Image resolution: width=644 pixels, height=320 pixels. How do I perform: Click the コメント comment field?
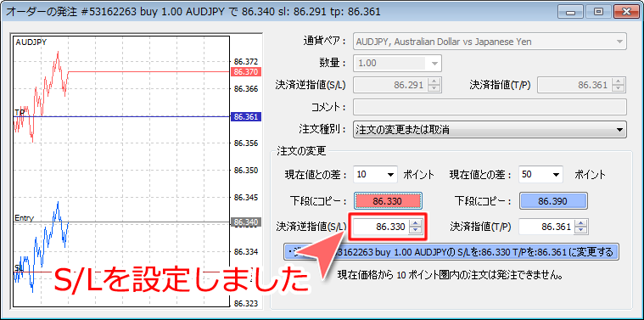point(490,108)
